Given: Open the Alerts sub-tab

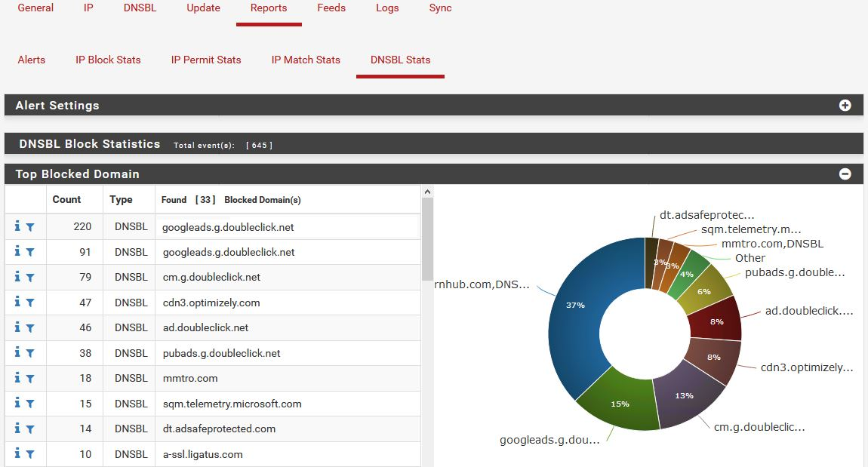Looking at the screenshot, I should (32, 60).
